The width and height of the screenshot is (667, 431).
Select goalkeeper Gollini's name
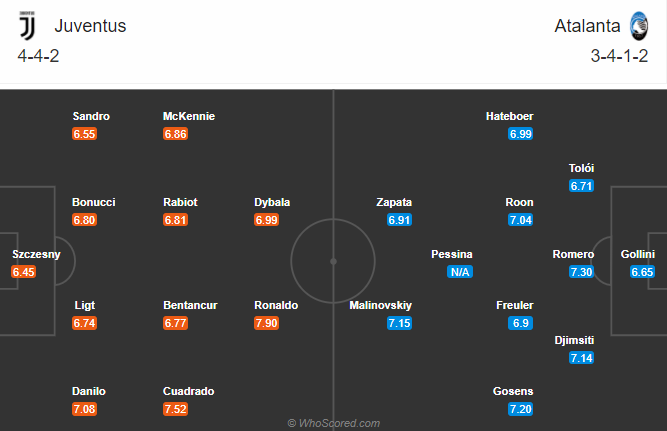tap(637, 255)
